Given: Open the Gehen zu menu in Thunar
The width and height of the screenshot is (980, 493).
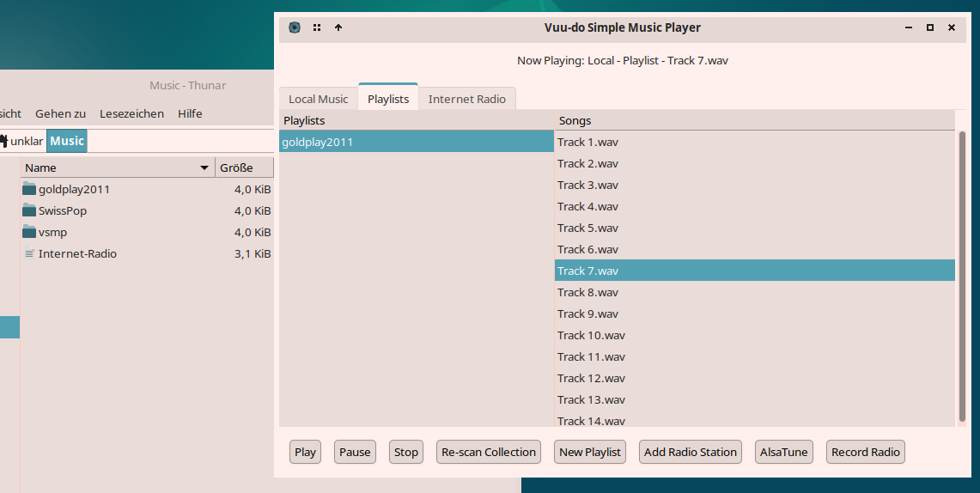Looking at the screenshot, I should [x=61, y=113].
